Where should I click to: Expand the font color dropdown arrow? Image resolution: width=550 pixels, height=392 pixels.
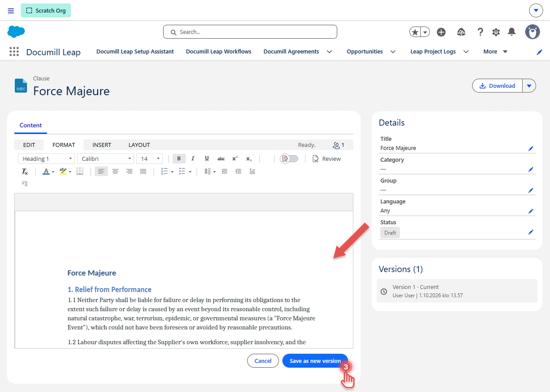pyautogui.click(x=53, y=172)
